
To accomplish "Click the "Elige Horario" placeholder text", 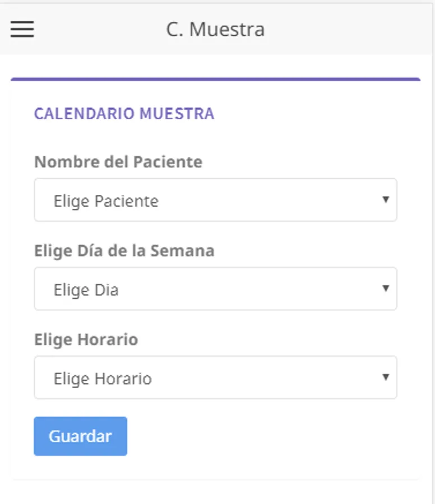I will (x=103, y=379).
